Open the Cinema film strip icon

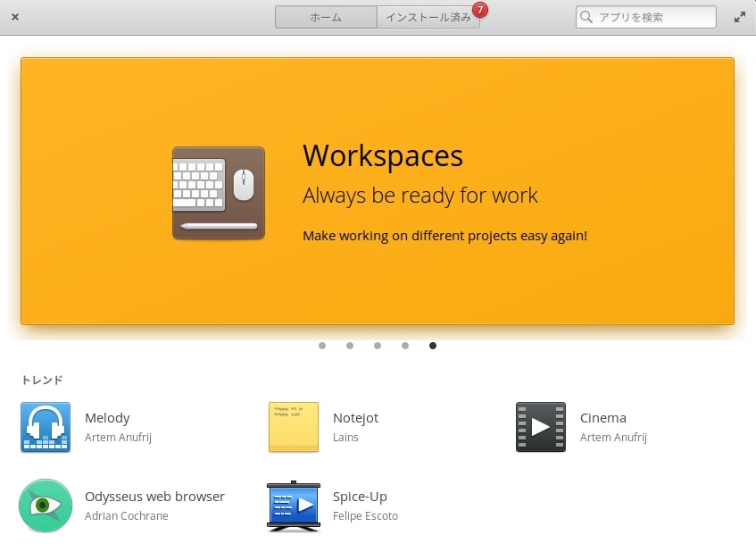click(x=541, y=427)
